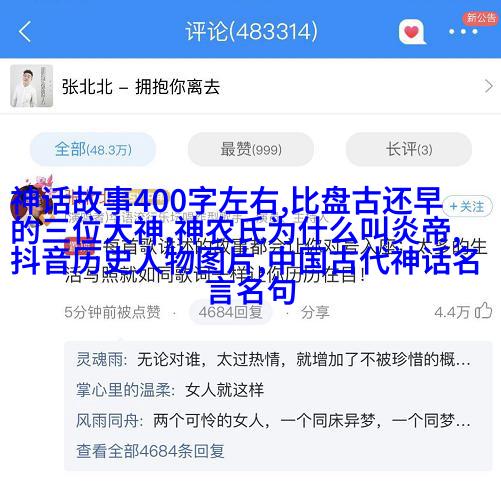Open the song title 张北北 – 拥抱你离去
This screenshot has height=485, width=501.
pyautogui.click(x=141, y=87)
